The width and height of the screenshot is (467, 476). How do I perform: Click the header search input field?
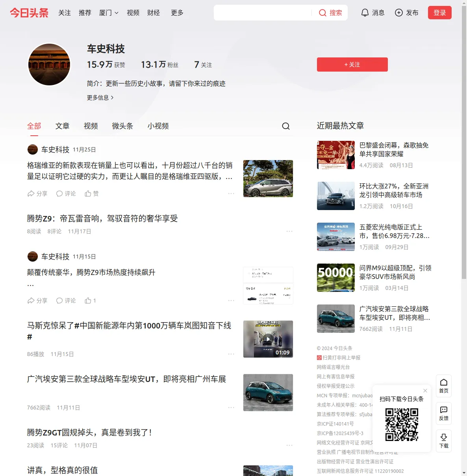point(263,13)
